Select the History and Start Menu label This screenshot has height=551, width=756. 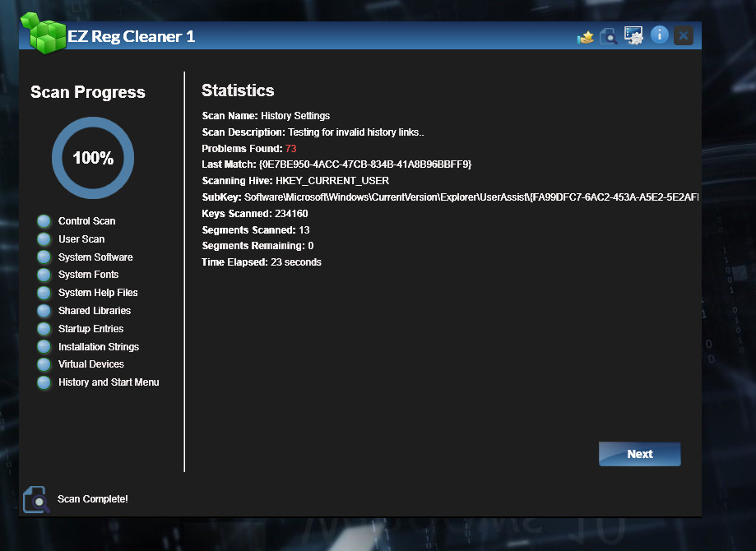pyautogui.click(x=109, y=382)
